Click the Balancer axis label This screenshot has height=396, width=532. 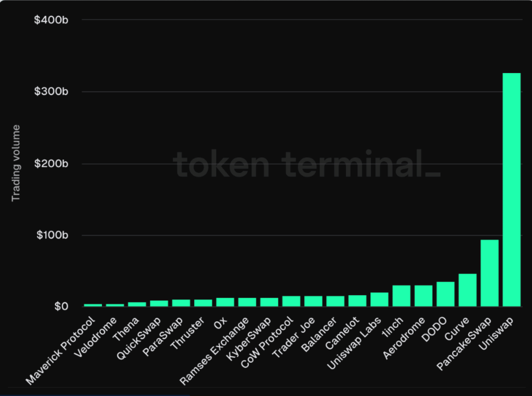click(319, 334)
